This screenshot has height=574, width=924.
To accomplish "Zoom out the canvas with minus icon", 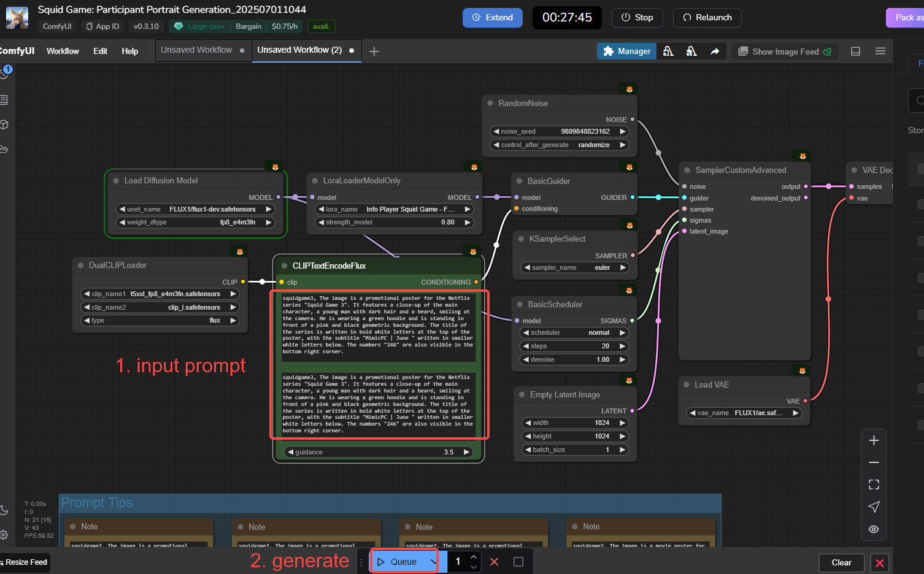I will tap(874, 462).
